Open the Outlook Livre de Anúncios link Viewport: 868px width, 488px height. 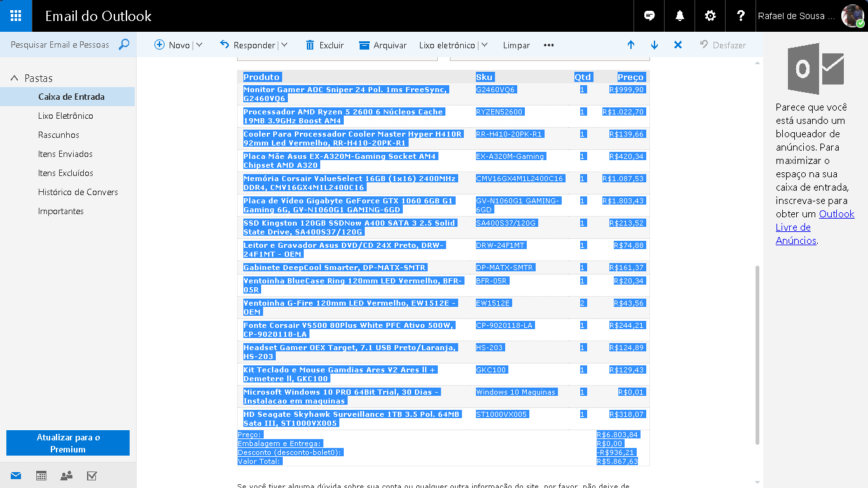tap(815, 227)
